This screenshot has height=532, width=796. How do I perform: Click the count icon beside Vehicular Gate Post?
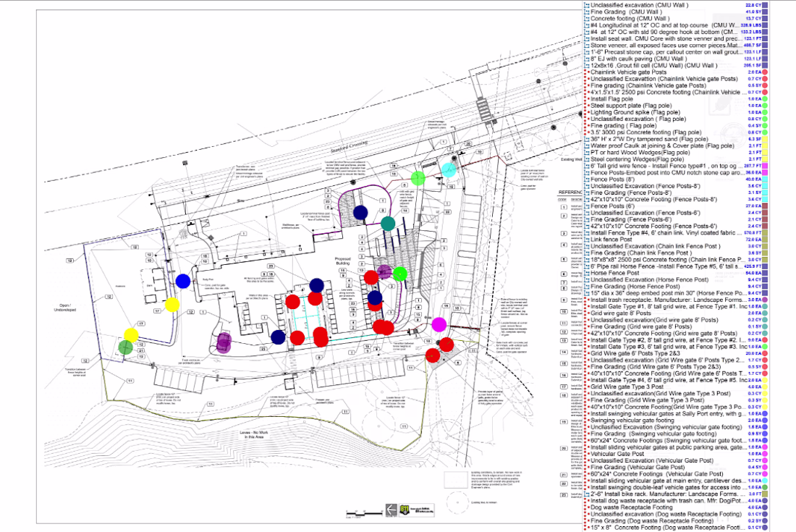coord(588,454)
